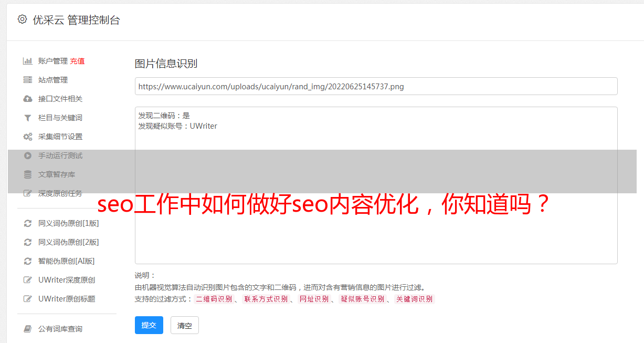The image size is (644, 343).
Task: Click the blue 提交 button
Action: coord(149,325)
